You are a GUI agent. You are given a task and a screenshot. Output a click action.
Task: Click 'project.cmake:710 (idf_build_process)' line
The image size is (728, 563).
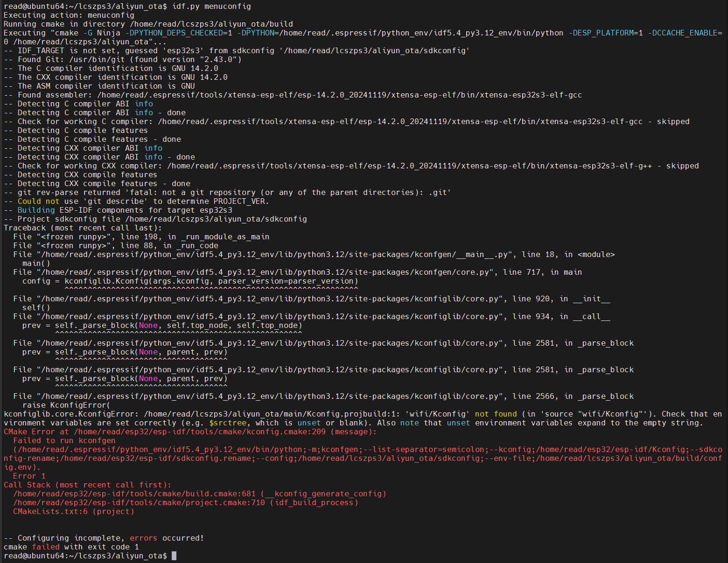click(x=186, y=503)
